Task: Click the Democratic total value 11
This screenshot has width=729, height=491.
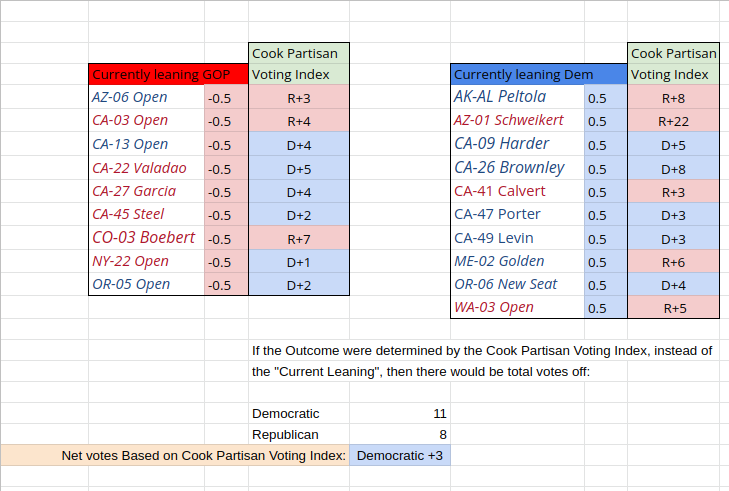Action: [400, 413]
